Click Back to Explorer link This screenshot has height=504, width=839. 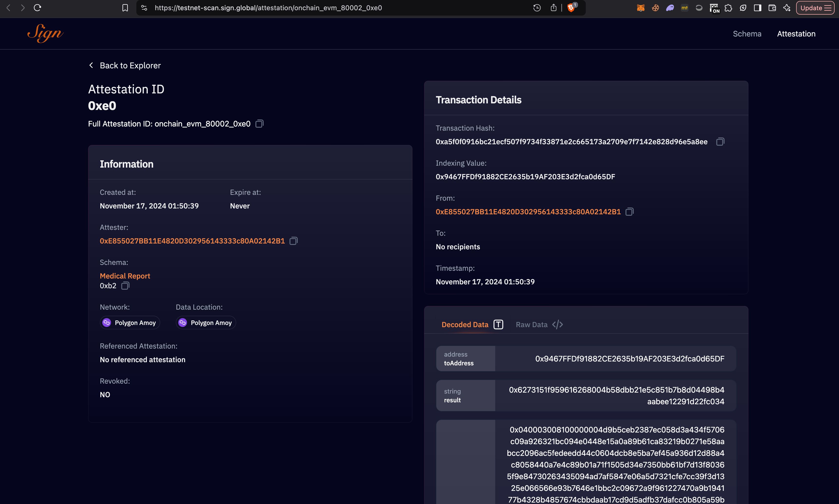pos(124,65)
